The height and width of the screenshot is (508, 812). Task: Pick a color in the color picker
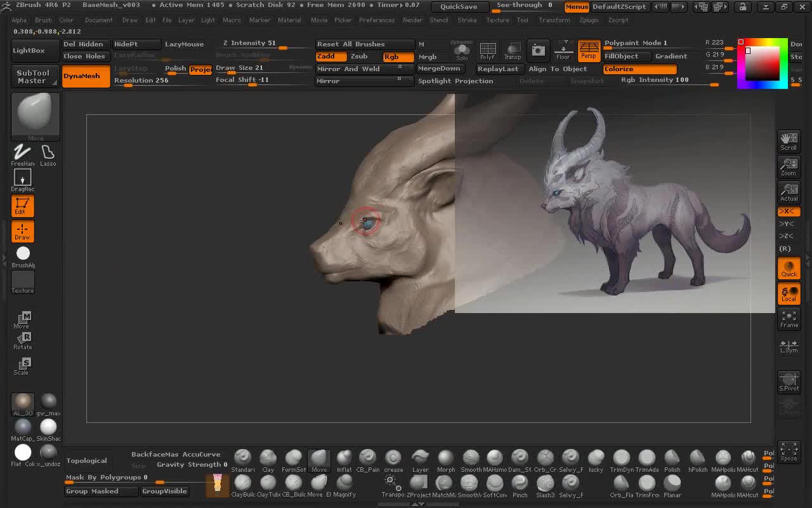click(763, 63)
